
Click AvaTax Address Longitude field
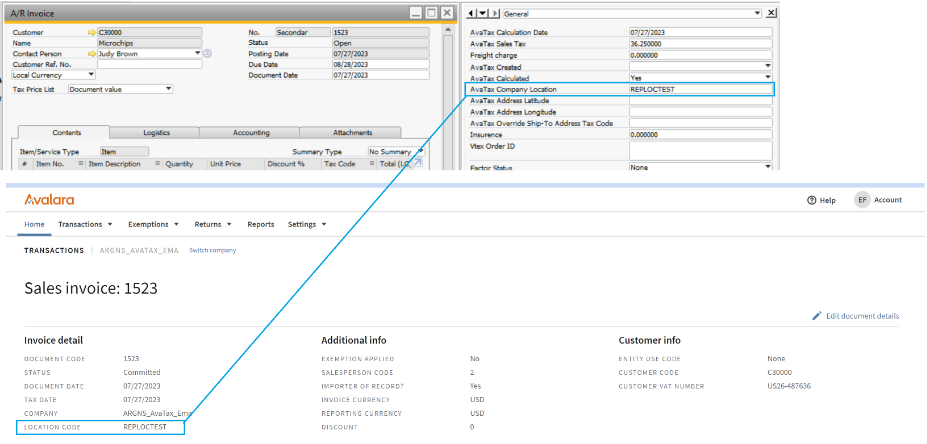click(x=701, y=112)
